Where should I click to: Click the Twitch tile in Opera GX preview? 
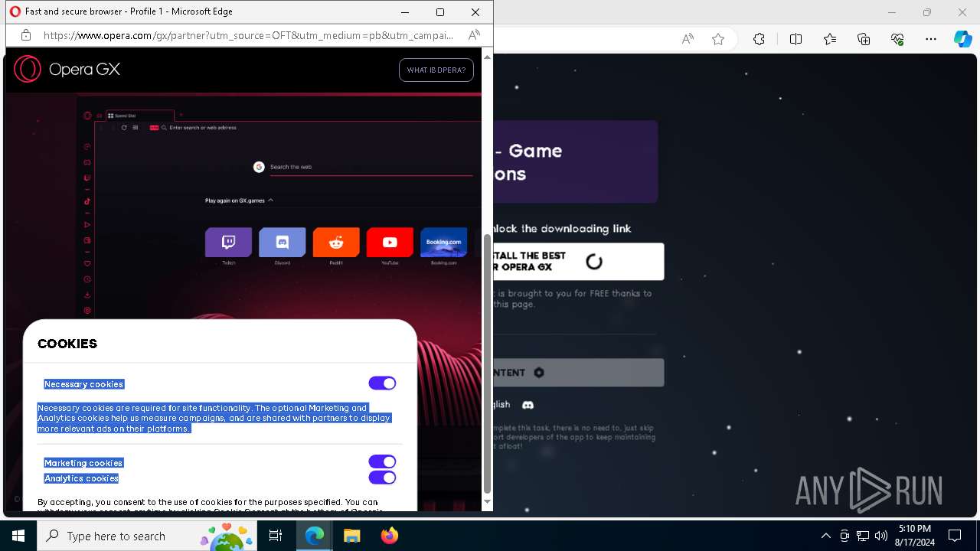click(x=228, y=243)
